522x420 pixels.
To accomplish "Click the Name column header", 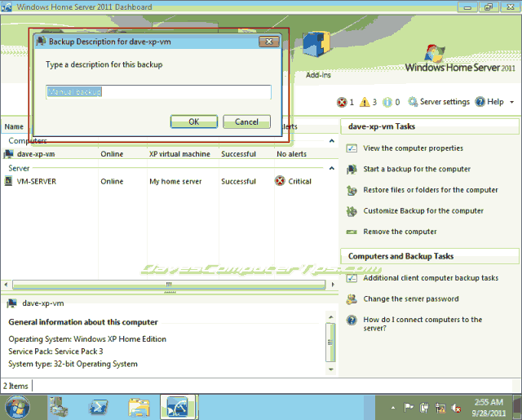I will [x=14, y=126].
